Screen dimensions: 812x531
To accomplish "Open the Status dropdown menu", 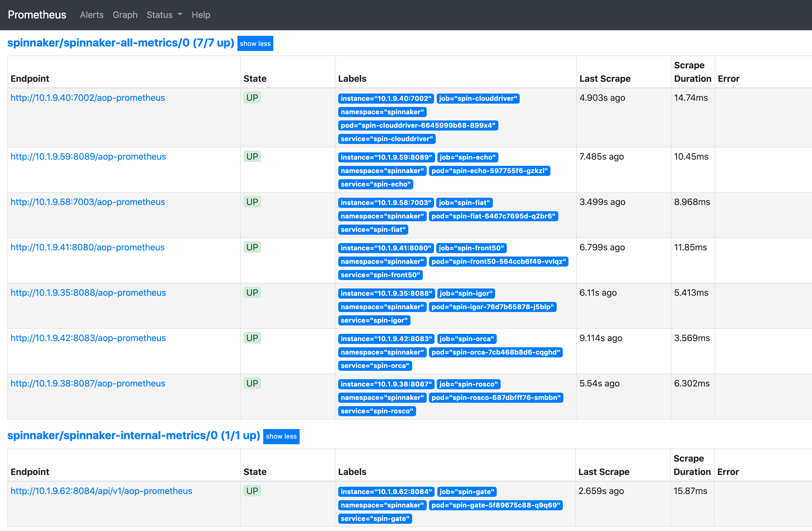I will click(x=164, y=15).
